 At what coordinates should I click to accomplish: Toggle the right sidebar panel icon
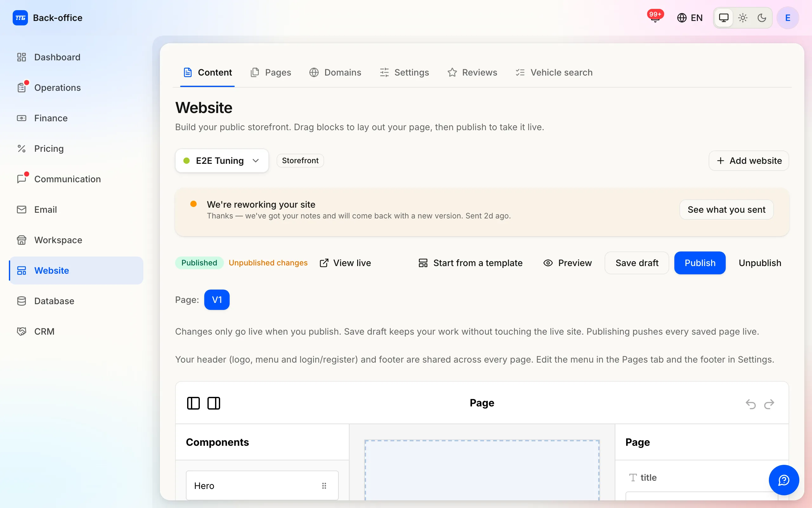pos(214,403)
